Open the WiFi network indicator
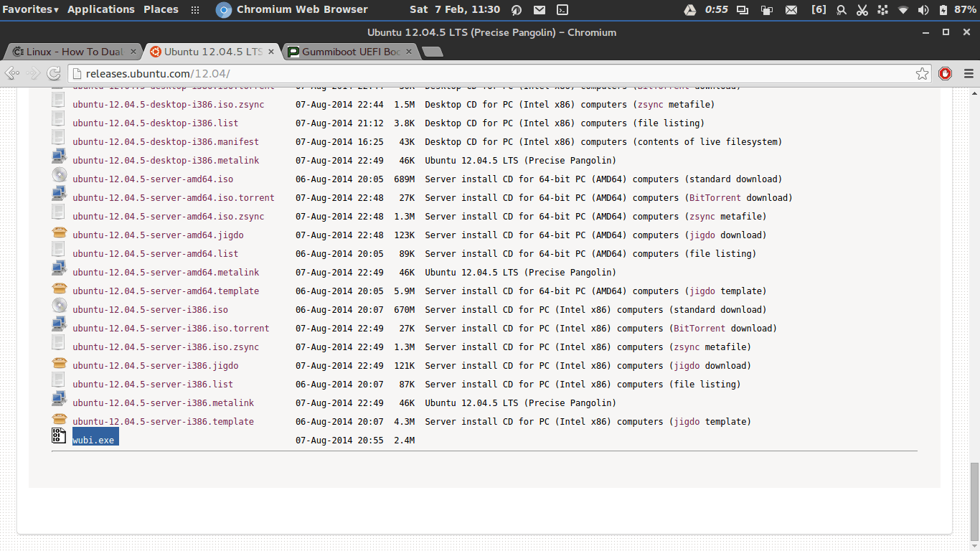 [903, 10]
